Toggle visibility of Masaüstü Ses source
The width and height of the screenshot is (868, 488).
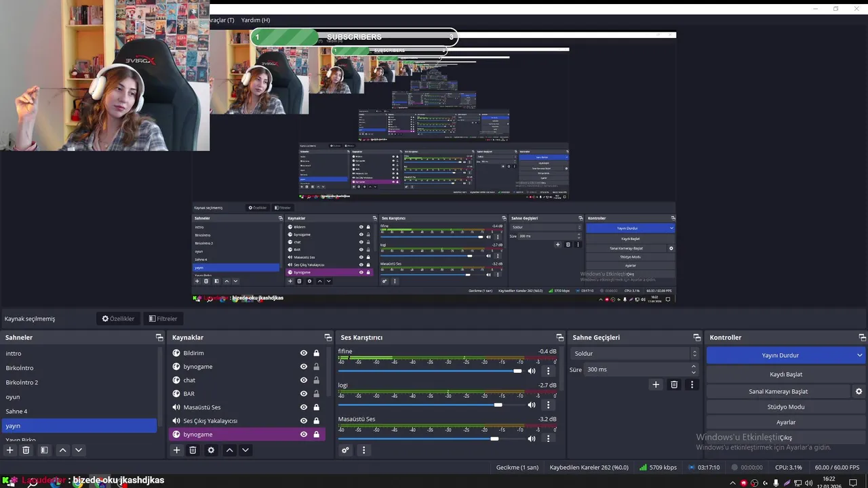coord(304,407)
